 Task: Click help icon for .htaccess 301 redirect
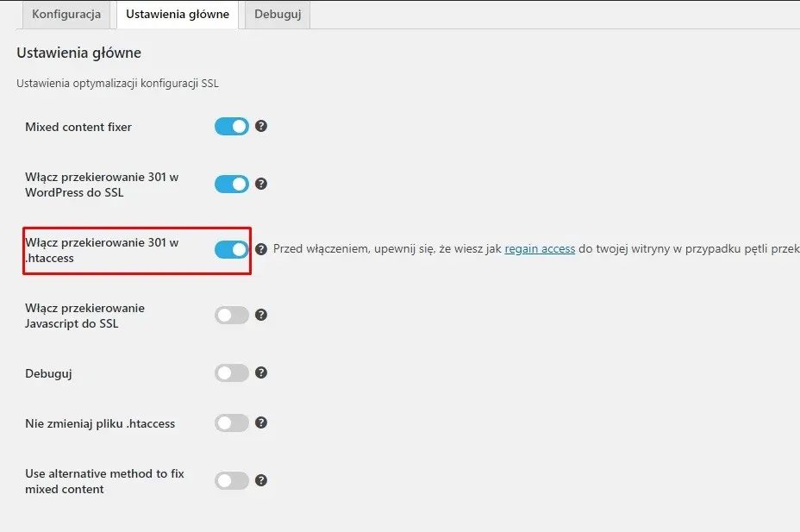pos(261,248)
